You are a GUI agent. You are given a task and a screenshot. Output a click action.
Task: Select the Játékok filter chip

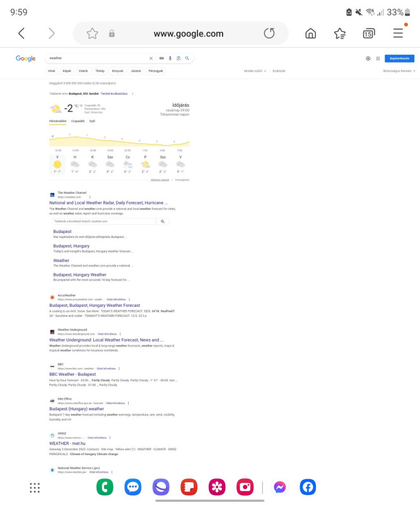point(136,71)
